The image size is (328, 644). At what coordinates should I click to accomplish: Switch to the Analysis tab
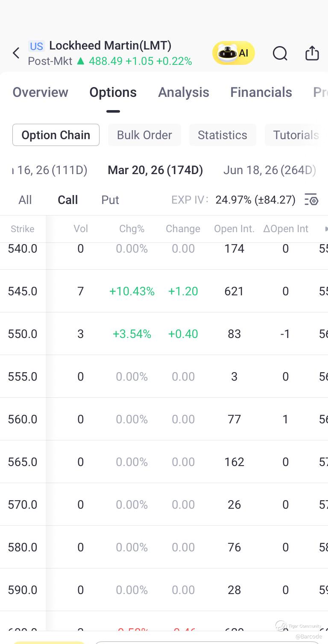pos(184,92)
